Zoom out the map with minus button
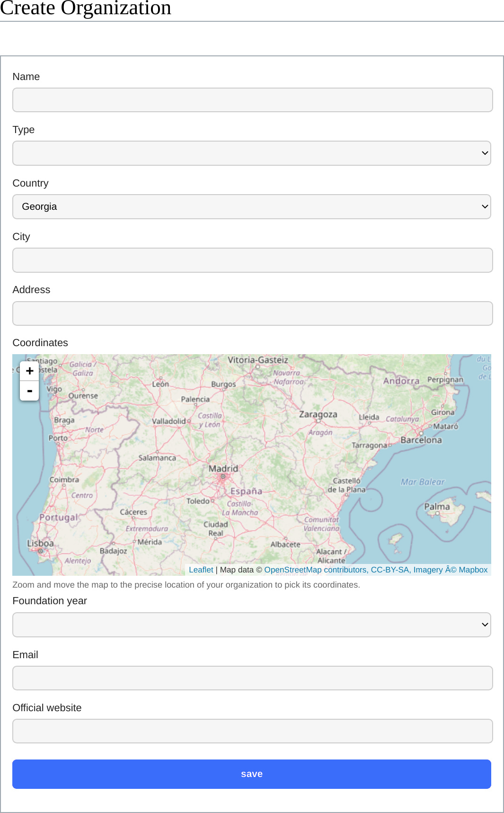The width and height of the screenshot is (504, 813). (x=29, y=391)
